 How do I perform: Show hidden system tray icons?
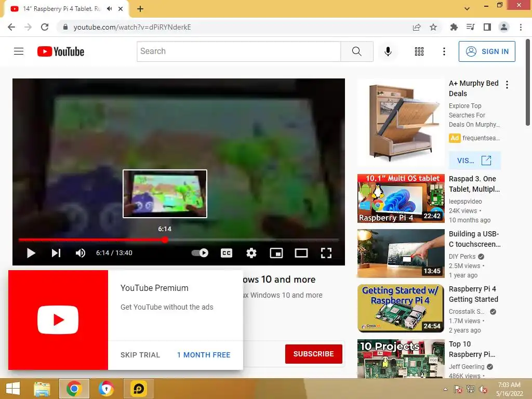click(445, 389)
